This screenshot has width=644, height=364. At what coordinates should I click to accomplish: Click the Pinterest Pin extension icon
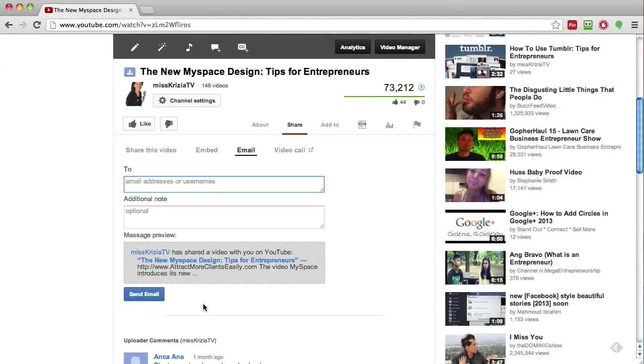coord(572,25)
